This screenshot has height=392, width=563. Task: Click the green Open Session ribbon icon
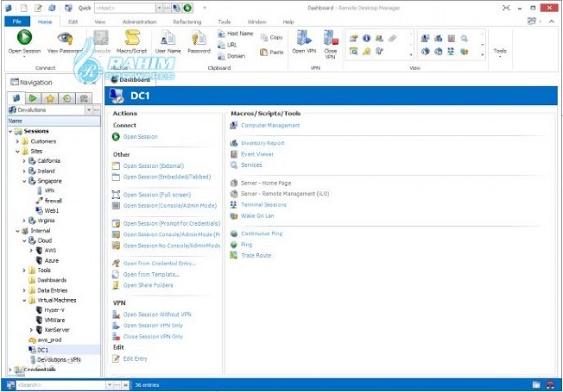tap(24, 38)
